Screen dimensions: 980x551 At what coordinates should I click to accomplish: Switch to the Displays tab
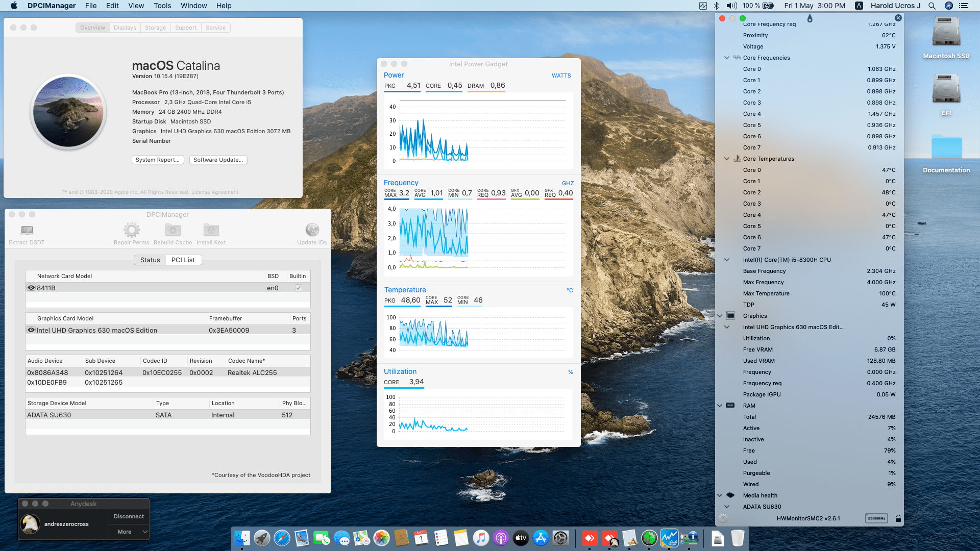coord(125,28)
